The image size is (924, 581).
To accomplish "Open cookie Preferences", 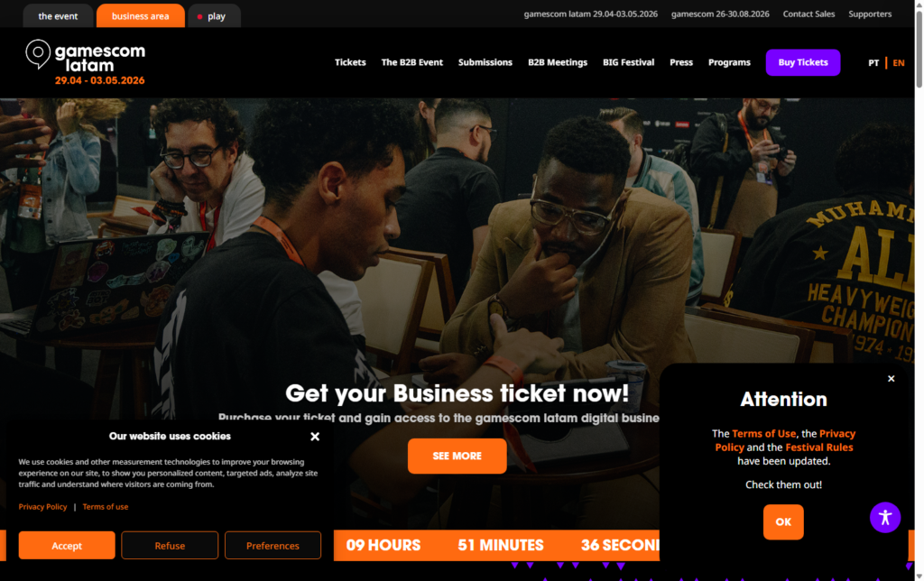I will pyautogui.click(x=273, y=546).
